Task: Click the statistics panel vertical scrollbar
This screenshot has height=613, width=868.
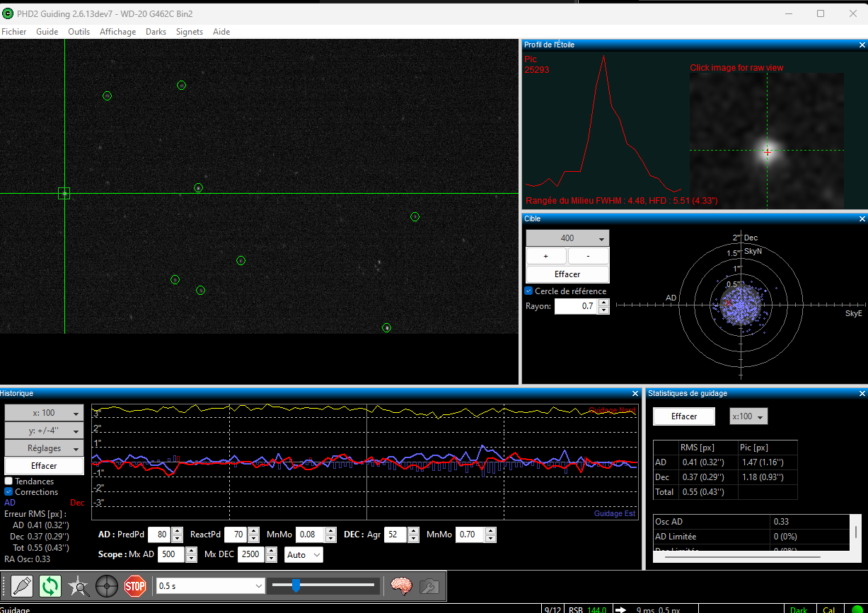Action: point(856,532)
